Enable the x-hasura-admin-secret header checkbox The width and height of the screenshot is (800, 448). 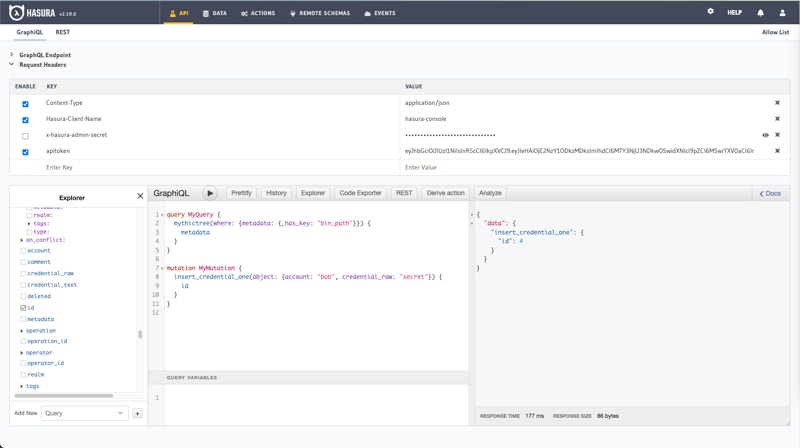pos(26,136)
